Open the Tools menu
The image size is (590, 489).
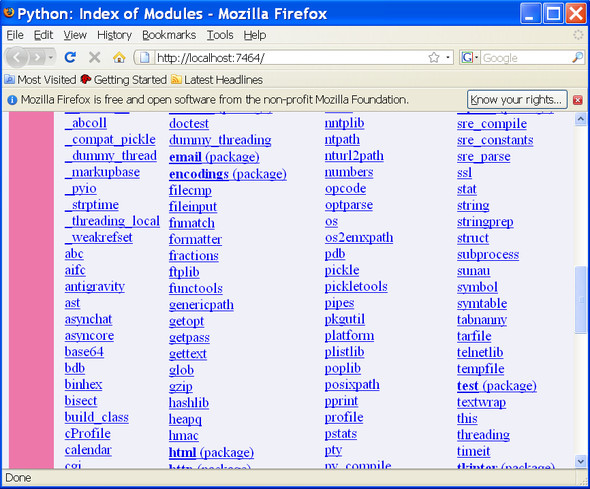point(220,35)
